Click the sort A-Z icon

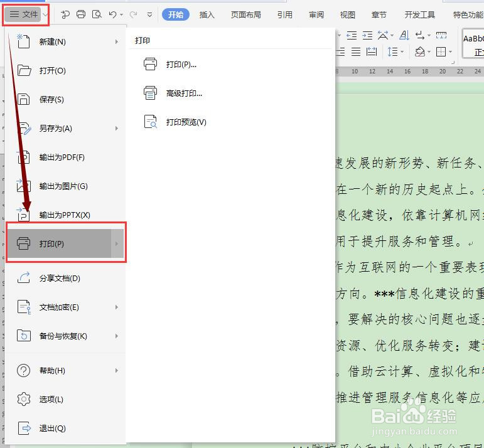[x=404, y=36]
